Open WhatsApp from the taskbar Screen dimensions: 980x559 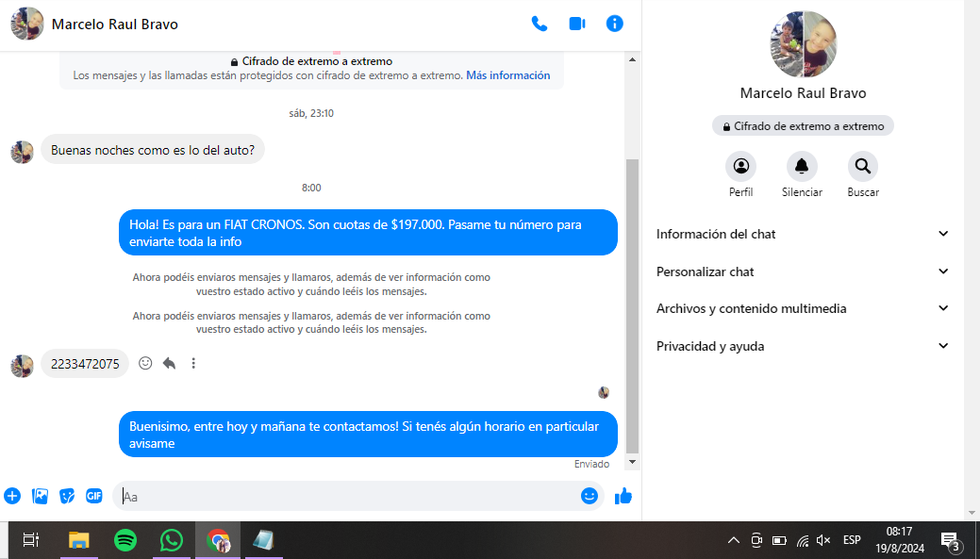172,539
